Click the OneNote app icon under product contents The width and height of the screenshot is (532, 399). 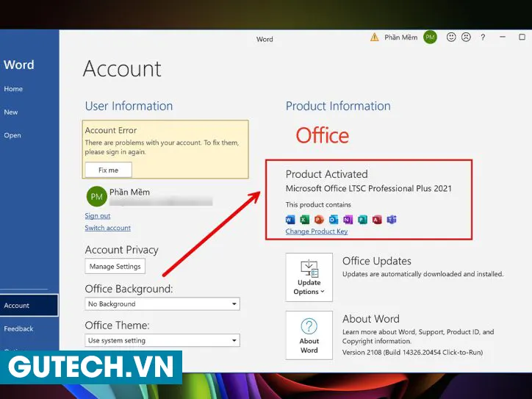pyautogui.click(x=348, y=220)
